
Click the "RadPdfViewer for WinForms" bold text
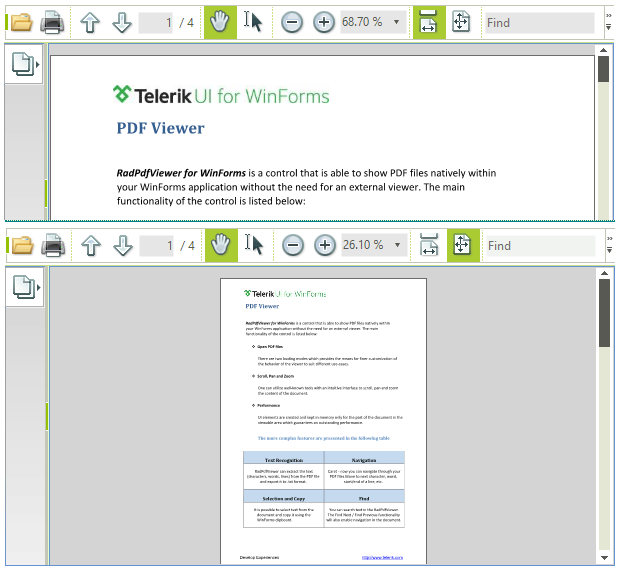(181, 173)
